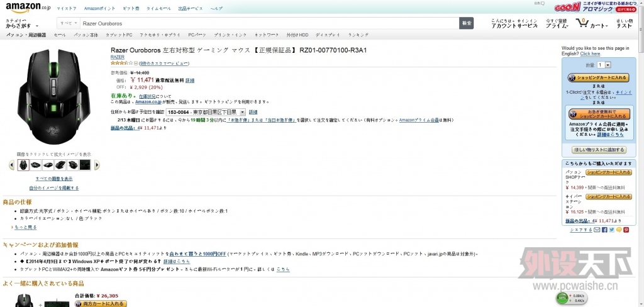
Task: Add イーバーステーション offer to cart
Action: pos(608,197)
